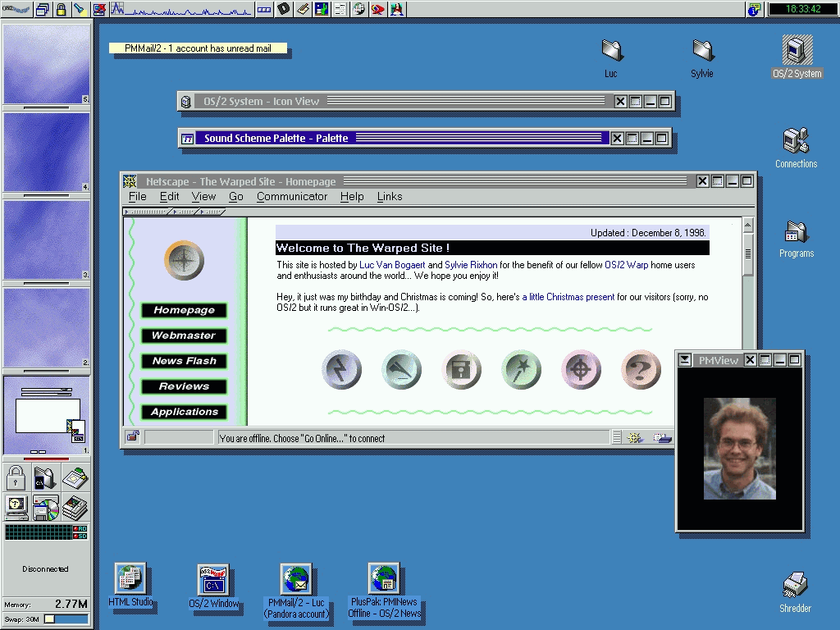Open the Go menu in Netscape
Screen dimensions: 840x630
point(236,197)
